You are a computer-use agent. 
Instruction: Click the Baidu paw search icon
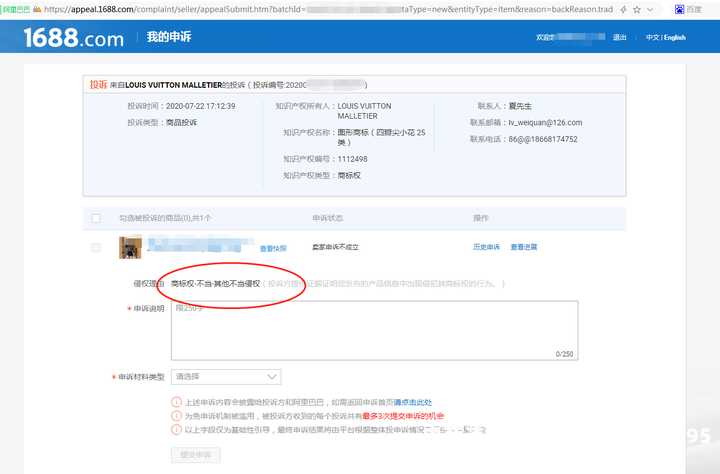pyautogui.click(x=679, y=9)
